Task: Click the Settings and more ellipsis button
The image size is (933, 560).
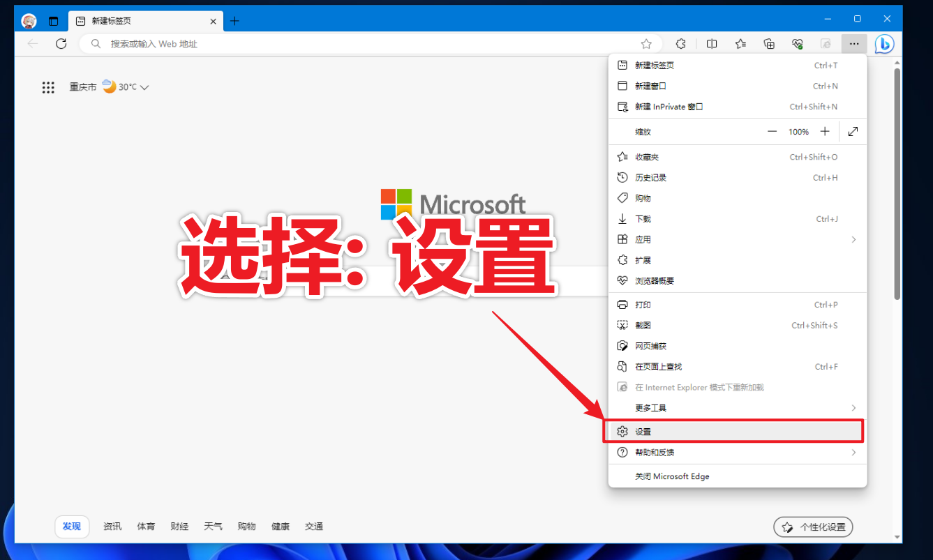Action: pyautogui.click(x=854, y=44)
